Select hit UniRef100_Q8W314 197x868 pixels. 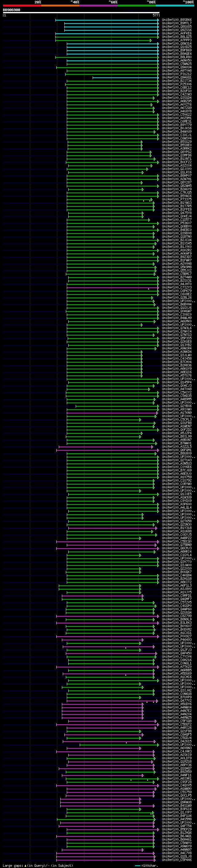click(x=176, y=43)
